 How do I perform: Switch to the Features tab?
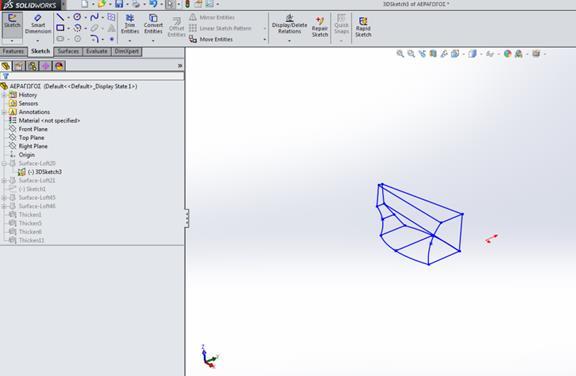point(14,51)
